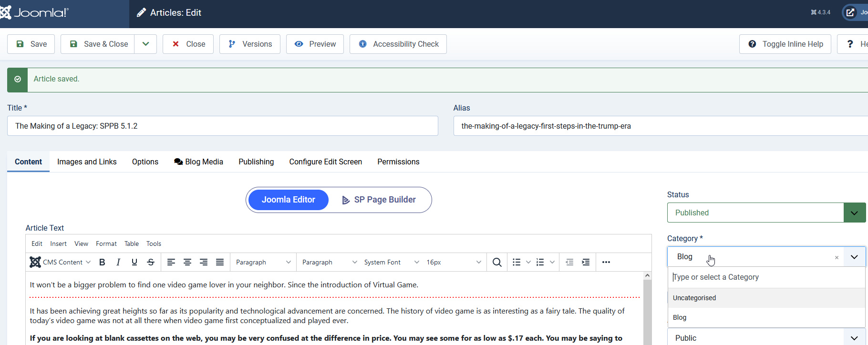Expand the Save & Close dropdown arrow
The width and height of the screenshot is (868, 345).
coord(145,44)
